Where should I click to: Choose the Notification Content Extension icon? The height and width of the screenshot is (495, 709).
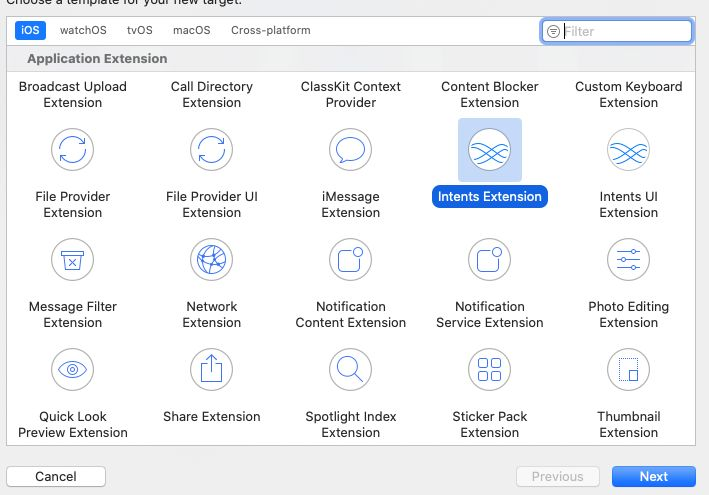pyautogui.click(x=350, y=259)
